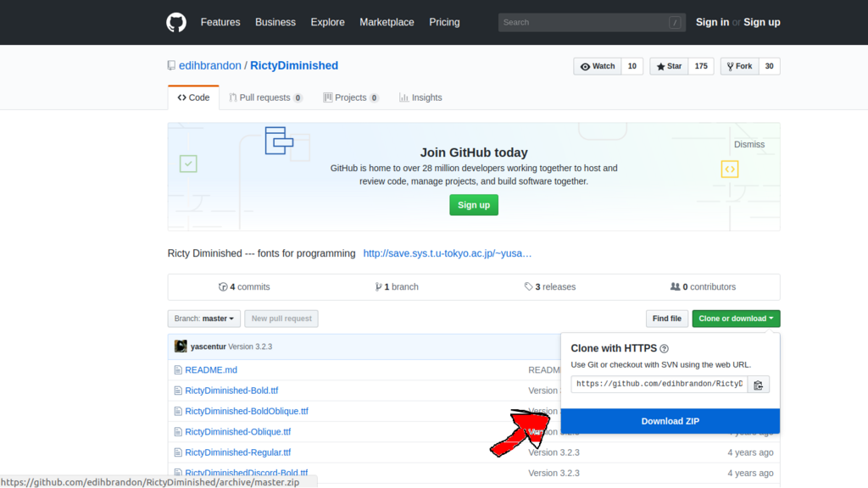Screen dimensions: 868x488
Task: Dismiss the Join GitHub banner
Action: tap(749, 144)
